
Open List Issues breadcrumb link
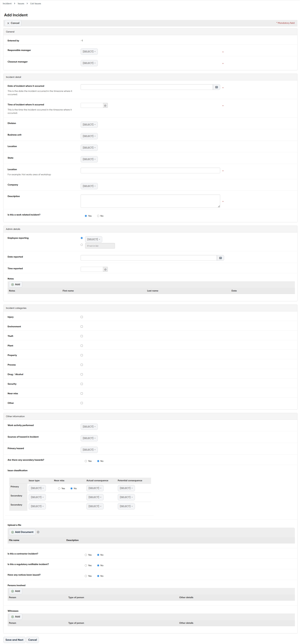[35, 3]
